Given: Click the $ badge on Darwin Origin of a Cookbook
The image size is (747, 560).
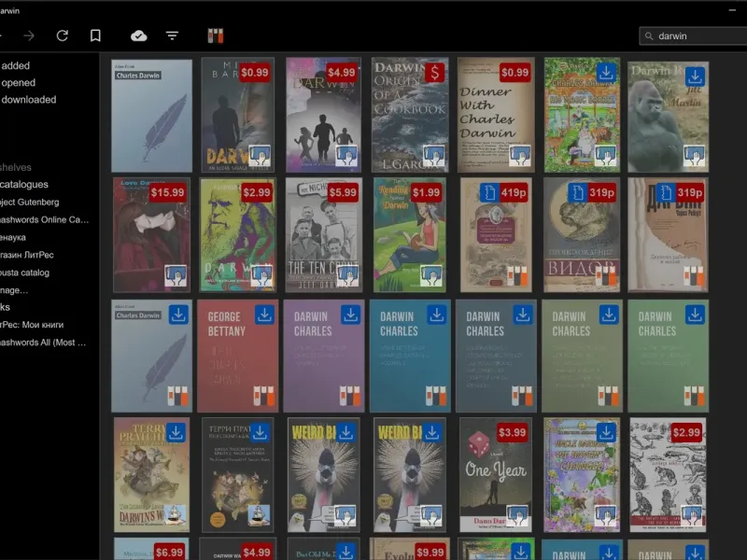Looking at the screenshot, I should pos(435,73).
